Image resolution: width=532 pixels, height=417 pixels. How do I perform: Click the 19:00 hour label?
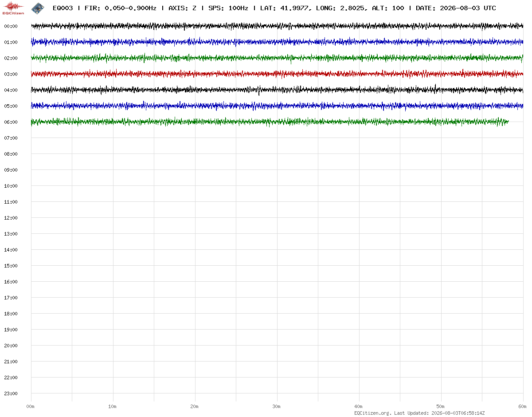pos(11,330)
